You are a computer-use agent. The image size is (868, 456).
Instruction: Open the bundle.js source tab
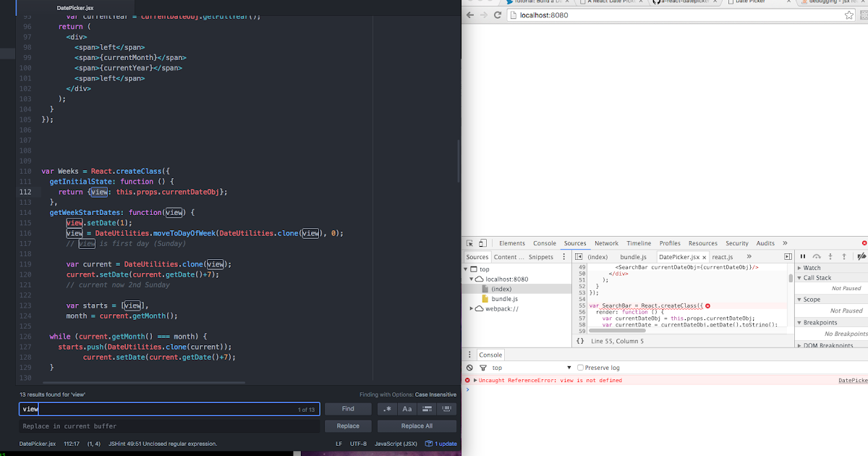(x=633, y=257)
